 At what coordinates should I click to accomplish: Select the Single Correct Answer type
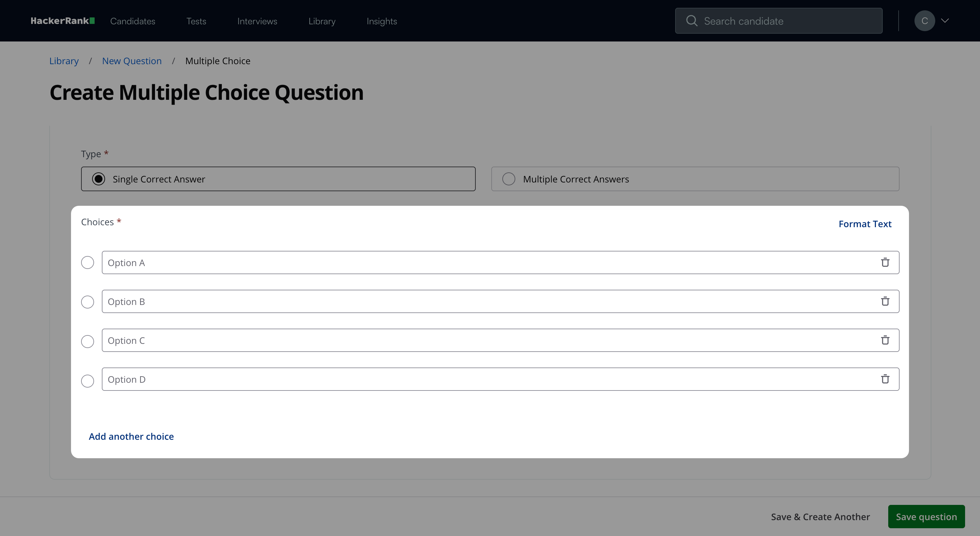[x=99, y=179]
